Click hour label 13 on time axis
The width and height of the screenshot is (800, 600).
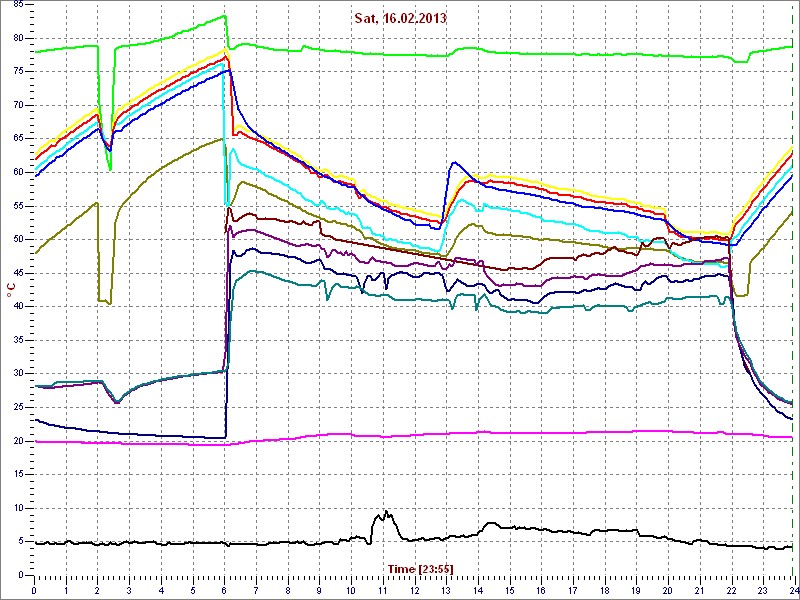pos(446,590)
